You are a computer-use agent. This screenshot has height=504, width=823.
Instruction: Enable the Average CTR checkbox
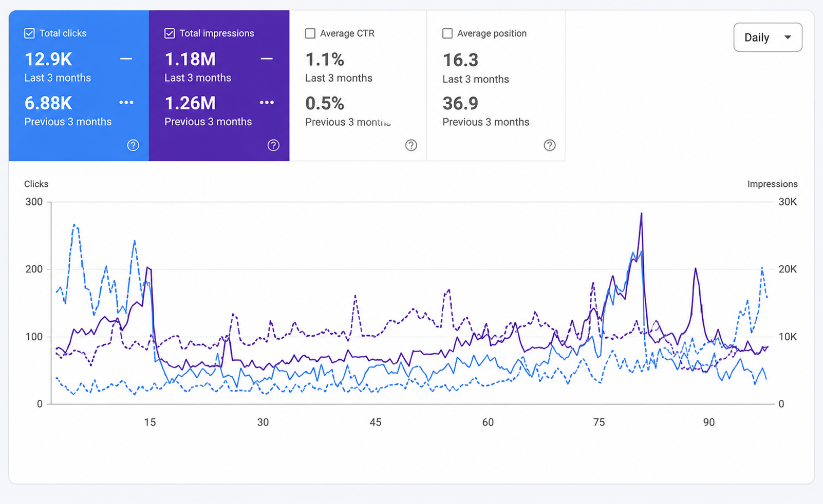pyautogui.click(x=310, y=33)
